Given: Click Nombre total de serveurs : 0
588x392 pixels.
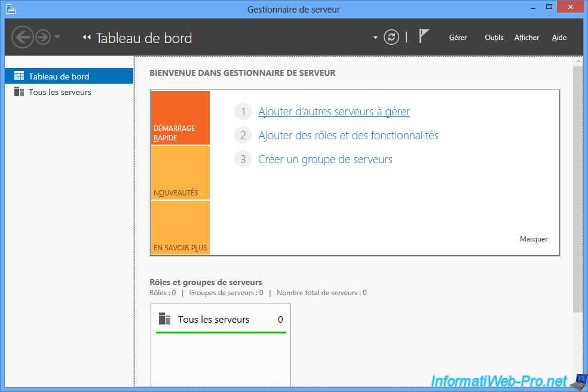Looking at the screenshot, I should [x=321, y=293].
